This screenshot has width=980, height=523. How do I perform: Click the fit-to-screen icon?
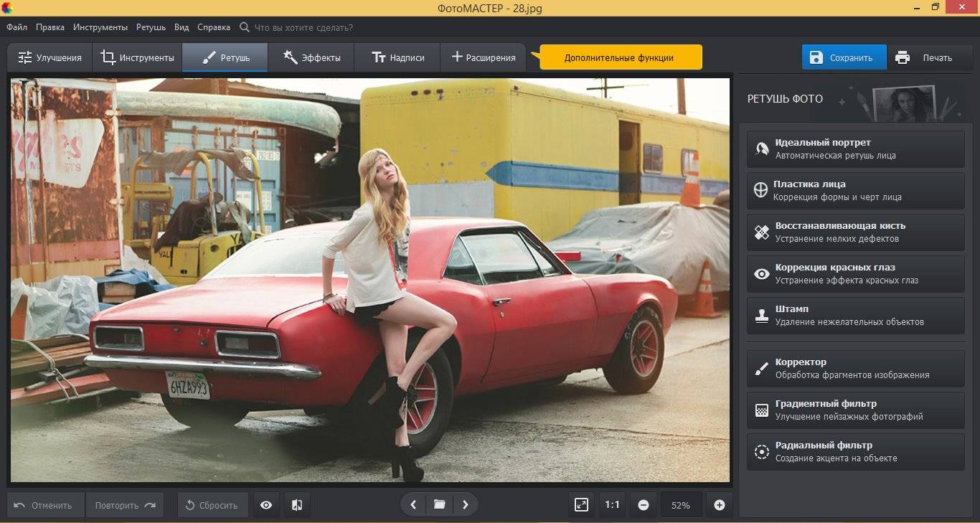(x=582, y=505)
